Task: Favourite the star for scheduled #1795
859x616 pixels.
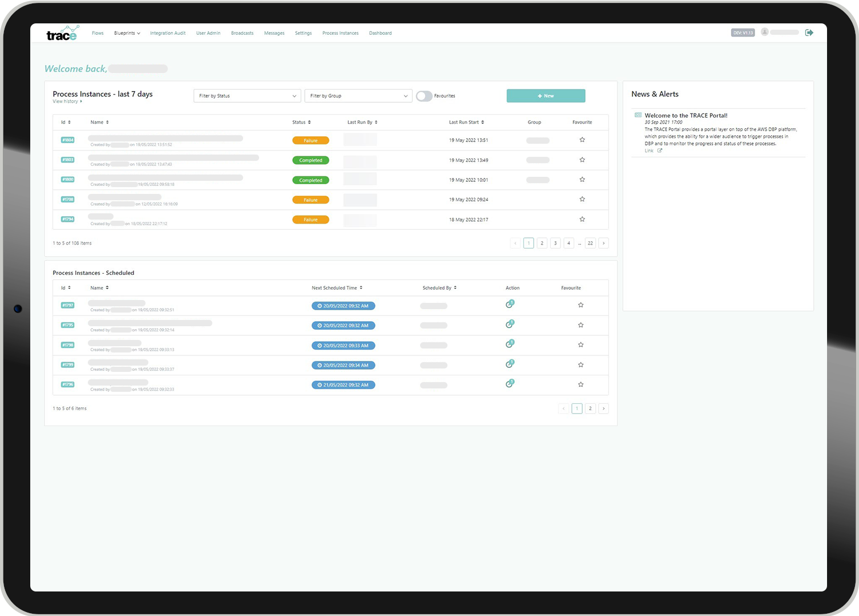Action: 580,325
